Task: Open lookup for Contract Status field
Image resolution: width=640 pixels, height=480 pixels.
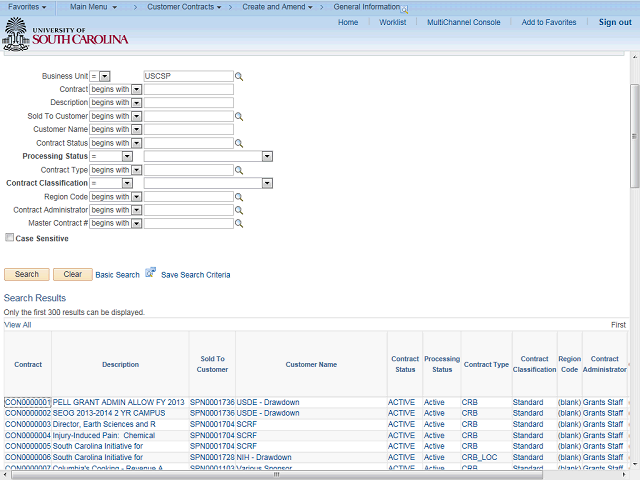Action: coord(239,144)
